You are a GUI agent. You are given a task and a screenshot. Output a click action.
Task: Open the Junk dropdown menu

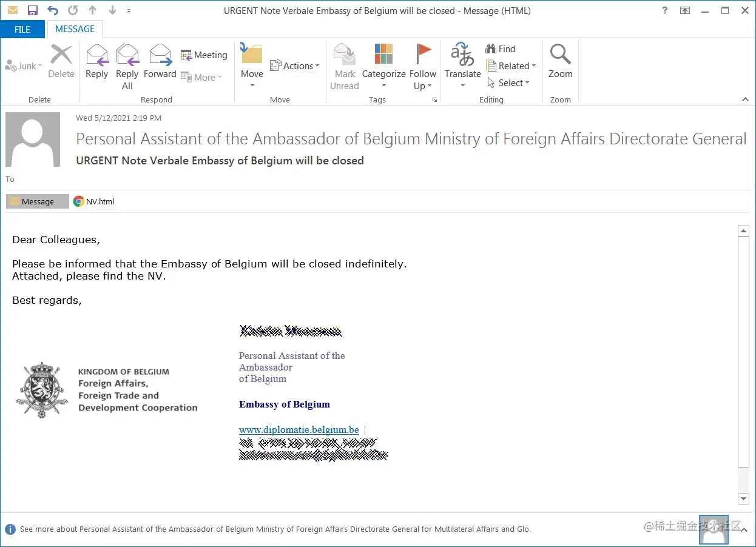pos(24,66)
